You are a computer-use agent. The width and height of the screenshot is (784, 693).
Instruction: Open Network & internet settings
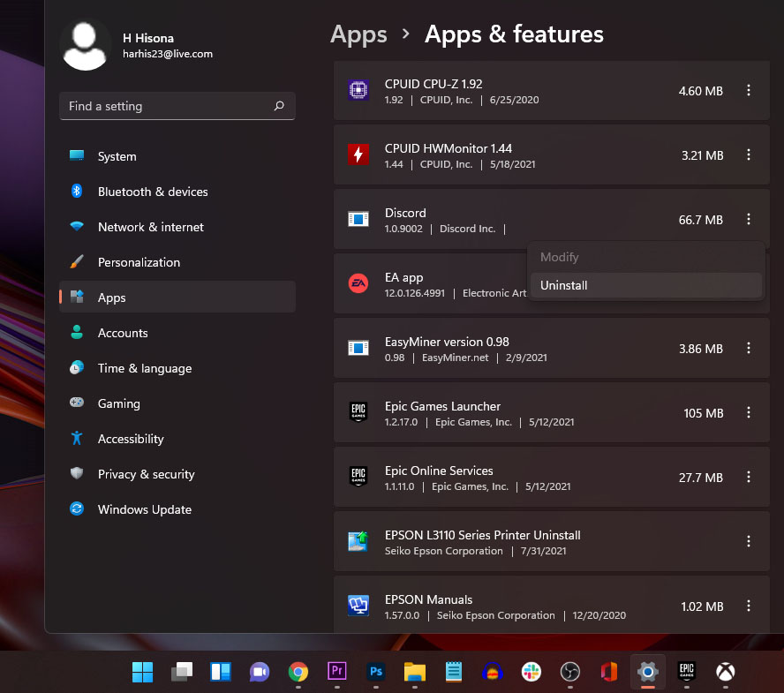point(177,227)
